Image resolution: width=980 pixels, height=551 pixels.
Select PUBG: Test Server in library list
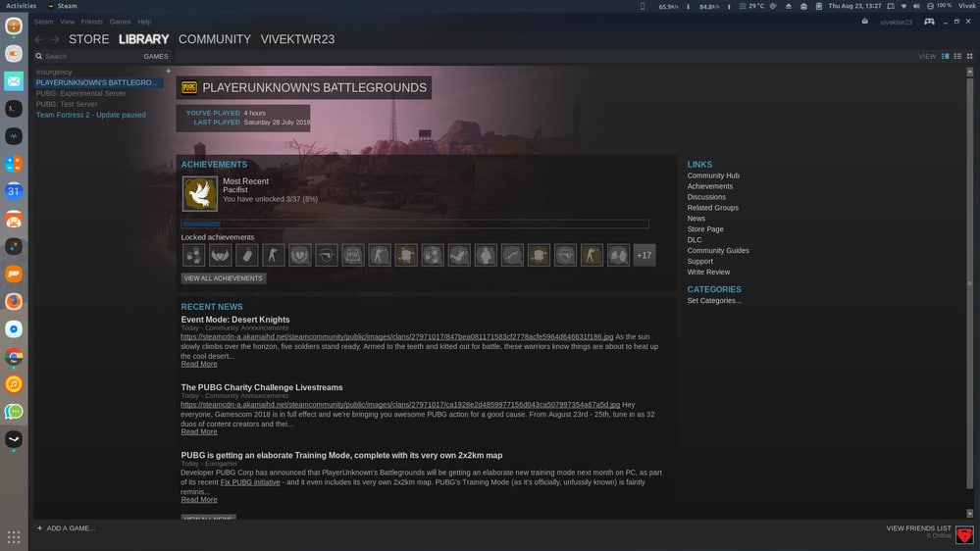[67, 104]
